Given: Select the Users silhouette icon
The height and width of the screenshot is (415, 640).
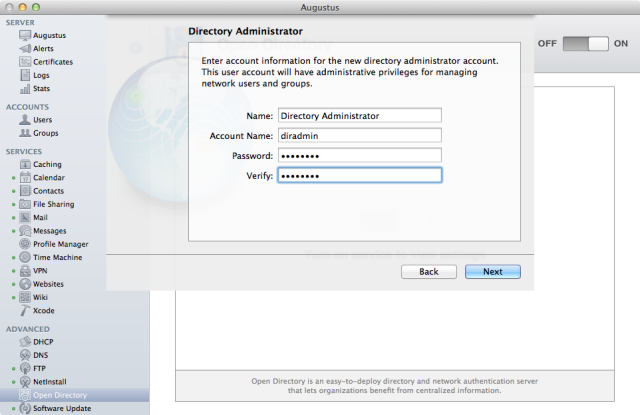Looking at the screenshot, I should pyautogui.click(x=25, y=120).
